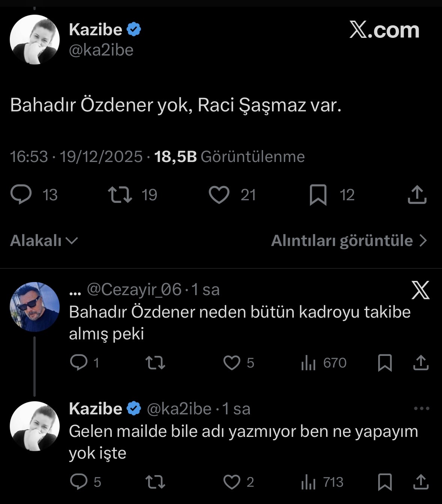Repost the main Kazibe tweet
This screenshot has height=504, width=442.
click(120, 195)
